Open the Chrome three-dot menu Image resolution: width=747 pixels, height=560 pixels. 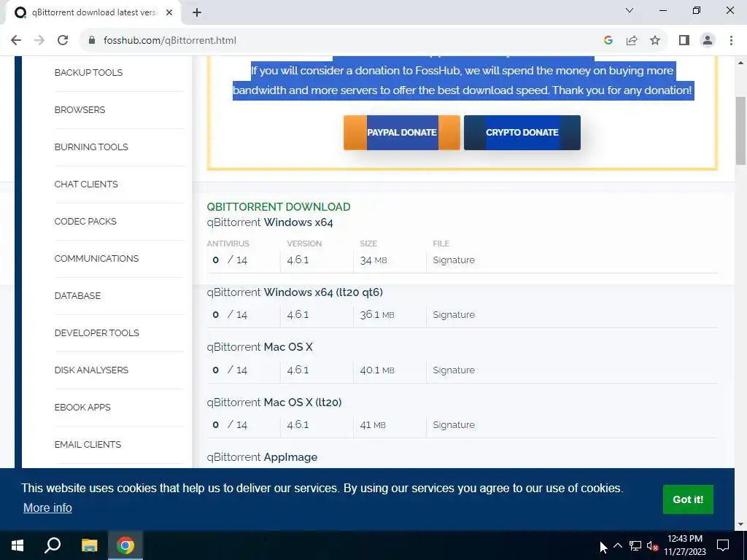pos(731,41)
